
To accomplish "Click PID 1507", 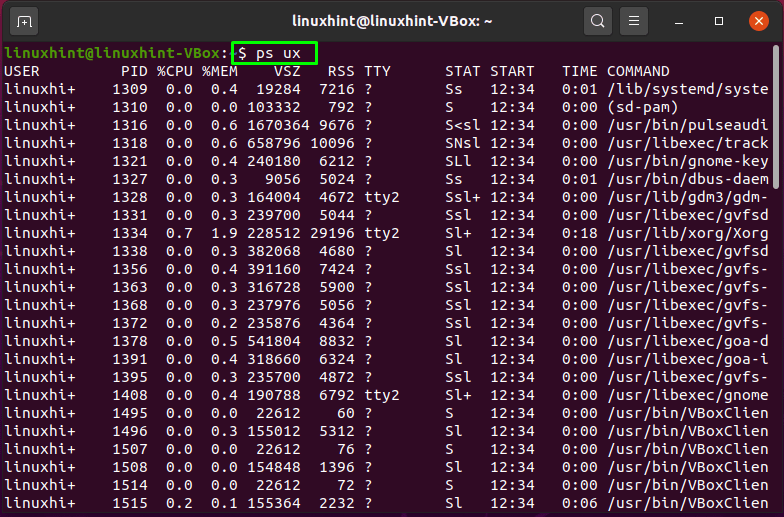I will click(x=130, y=450).
